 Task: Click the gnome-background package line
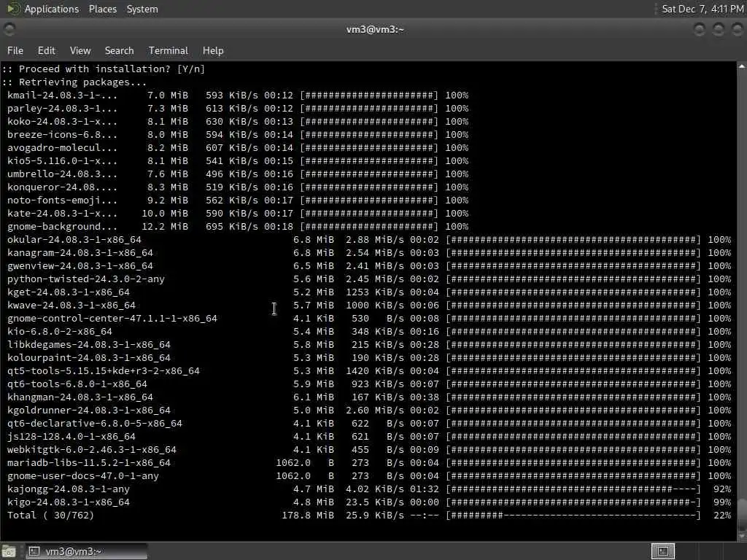238,227
